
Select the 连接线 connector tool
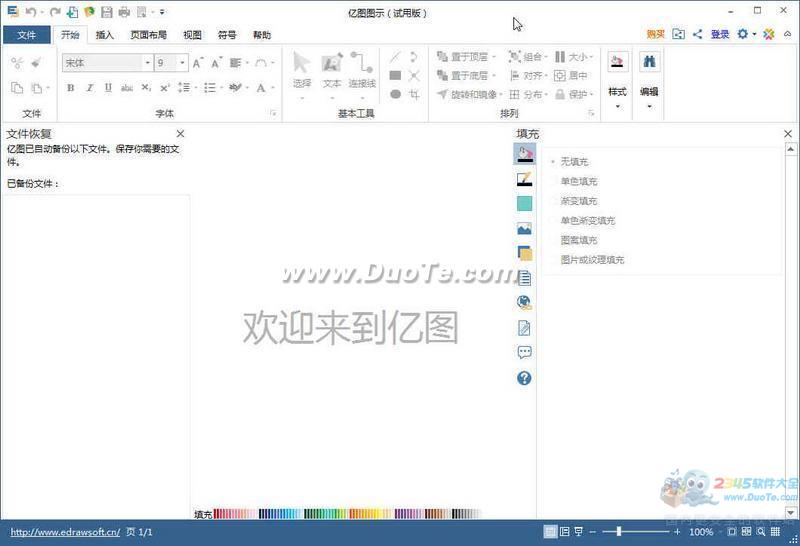(362, 70)
